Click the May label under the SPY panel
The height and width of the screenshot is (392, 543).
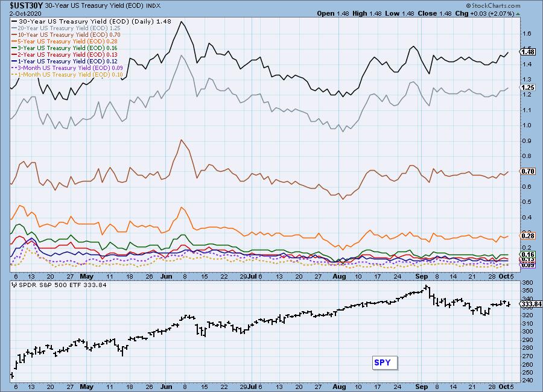(x=86, y=387)
